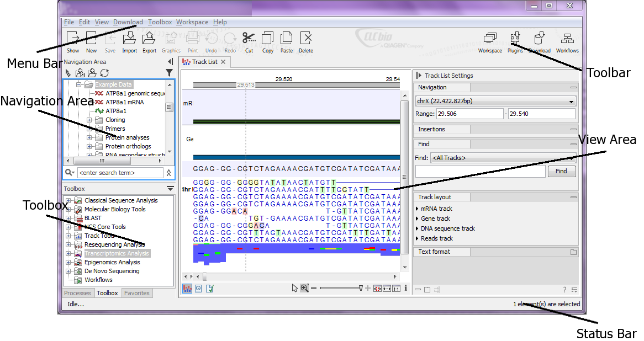Switch to the Favorites tab
The height and width of the screenshot is (341, 644).
tap(137, 293)
